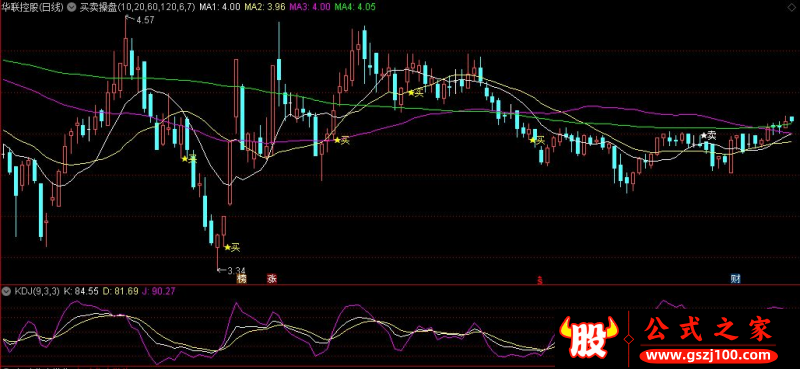Click the ★买 buy signal near 3.34 low
The width and height of the screenshot is (800, 369).
[232, 248]
